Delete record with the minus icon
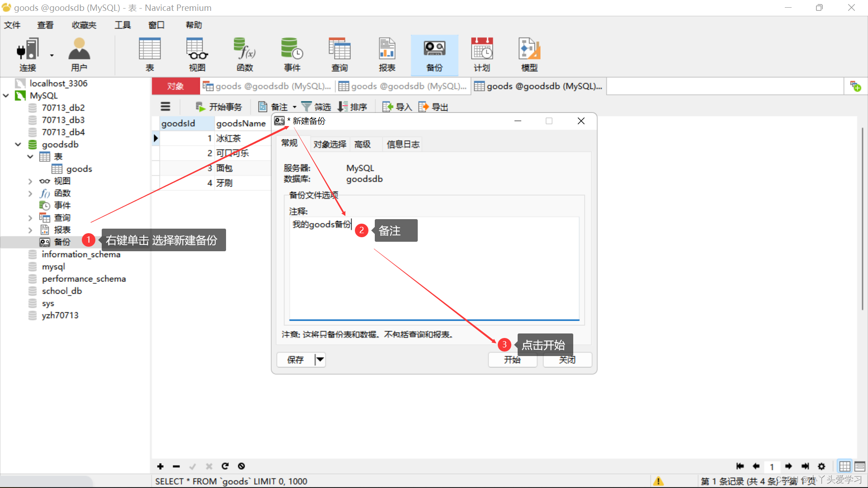 (176, 466)
